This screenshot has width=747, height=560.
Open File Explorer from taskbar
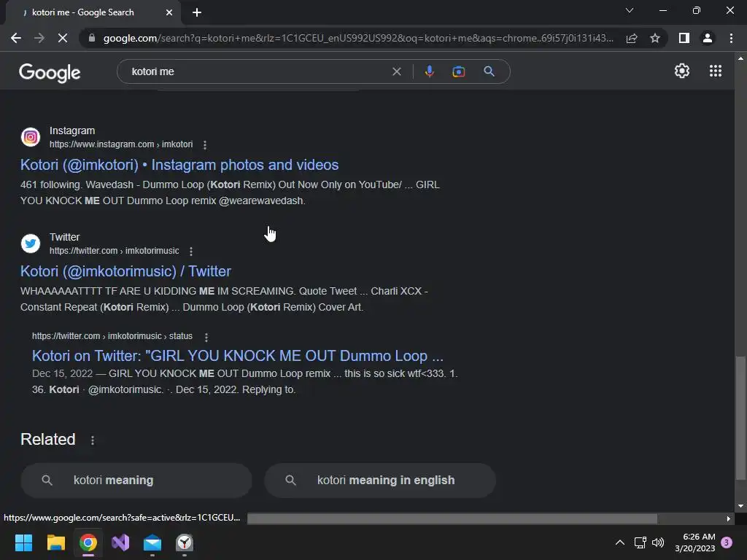click(x=55, y=542)
